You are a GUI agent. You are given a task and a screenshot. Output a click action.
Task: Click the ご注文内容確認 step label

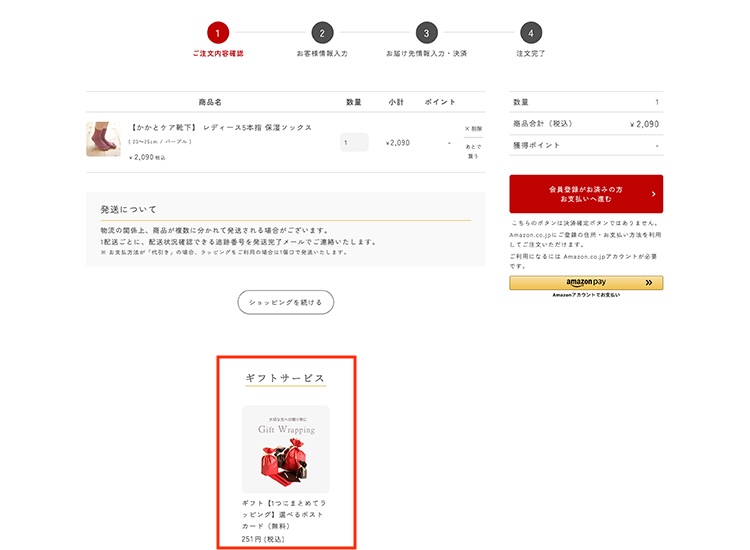click(218, 53)
